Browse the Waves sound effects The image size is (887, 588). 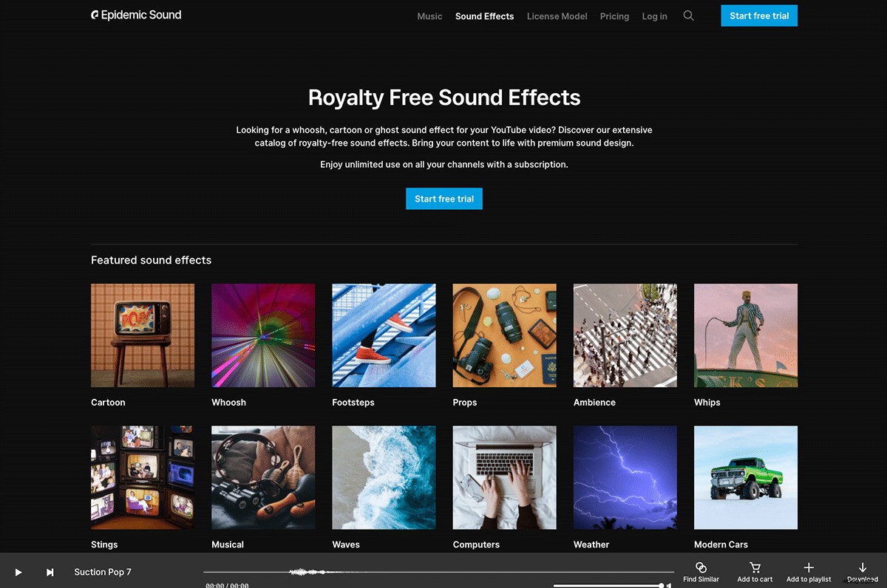click(x=384, y=477)
